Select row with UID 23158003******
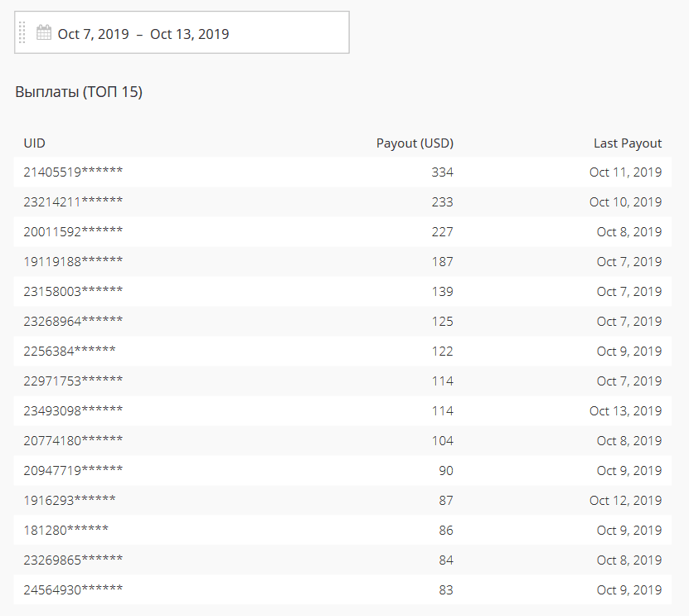Viewport: 689px width, 616px height. pyautogui.click(x=342, y=292)
